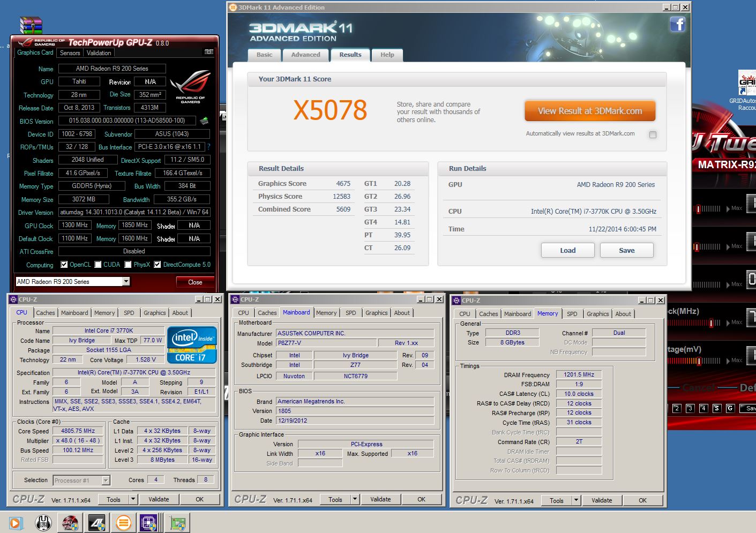
Task: Open Graphics tab in CPU-Z Memory window
Action: [597, 314]
